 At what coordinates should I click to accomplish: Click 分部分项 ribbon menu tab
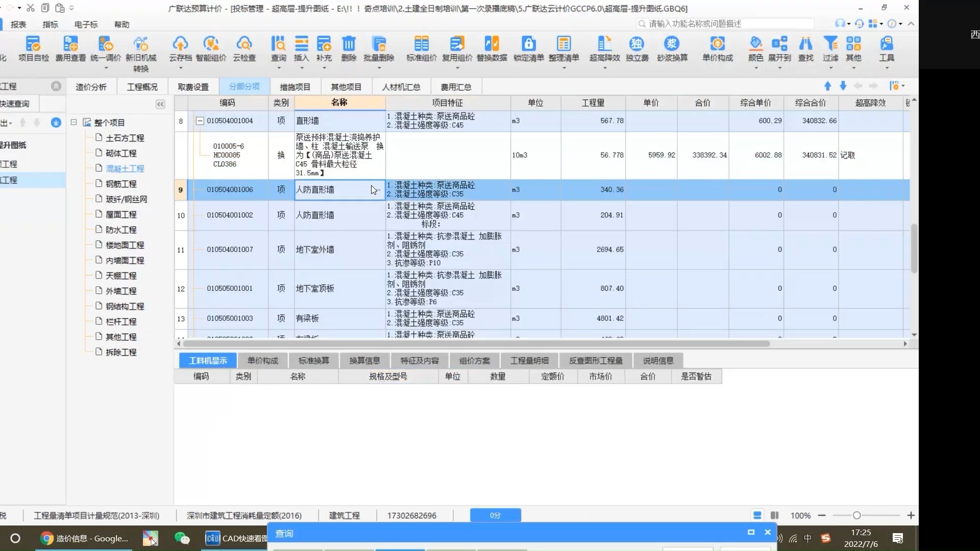point(243,86)
